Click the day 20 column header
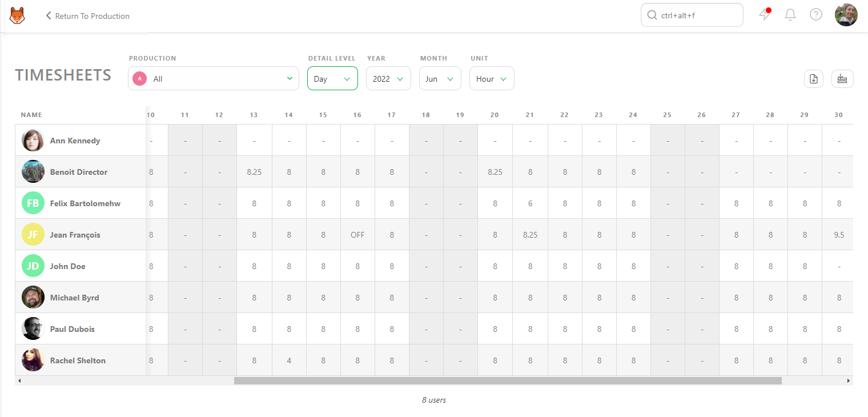 click(x=495, y=115)
